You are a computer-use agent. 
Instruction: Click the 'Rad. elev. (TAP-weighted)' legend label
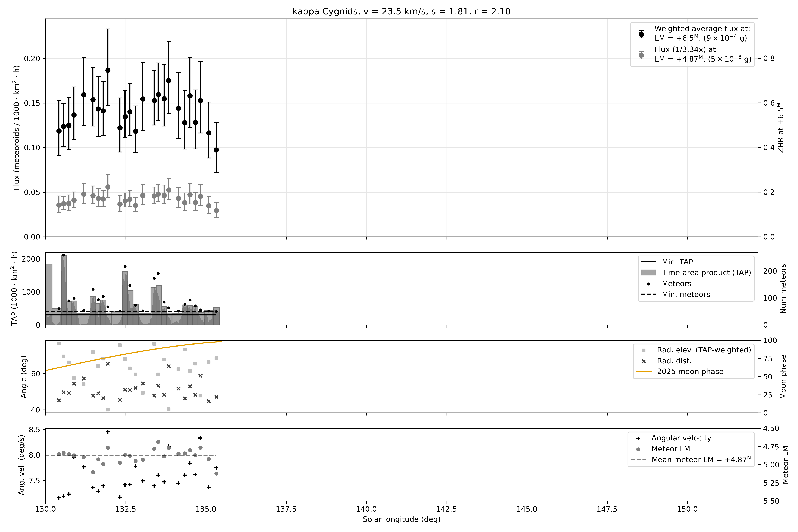click(x=704, y=350)
